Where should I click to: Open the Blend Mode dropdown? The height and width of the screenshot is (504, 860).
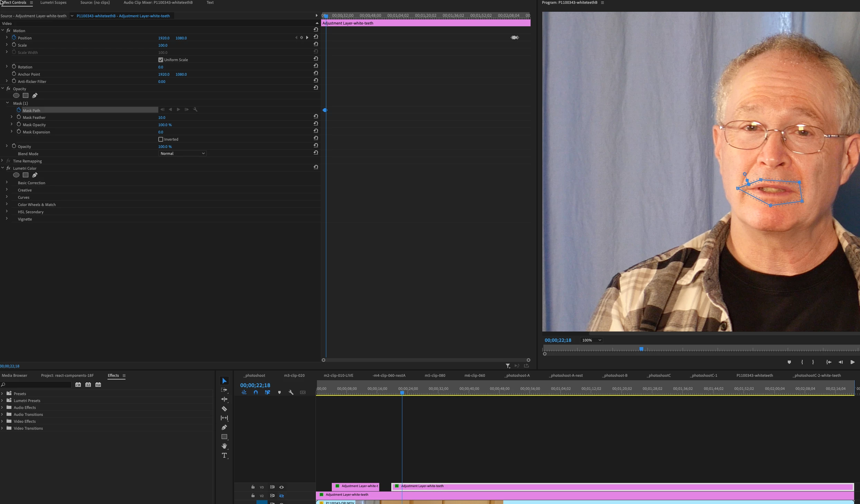[182, 153]
